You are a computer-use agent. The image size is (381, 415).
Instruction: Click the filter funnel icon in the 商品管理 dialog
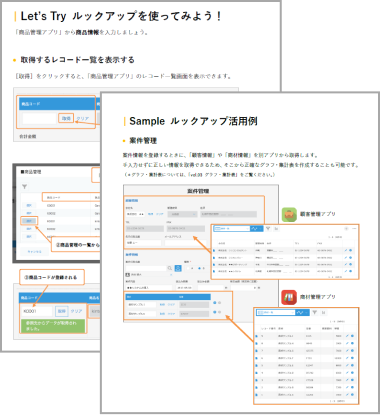click(x=25, y=187)
